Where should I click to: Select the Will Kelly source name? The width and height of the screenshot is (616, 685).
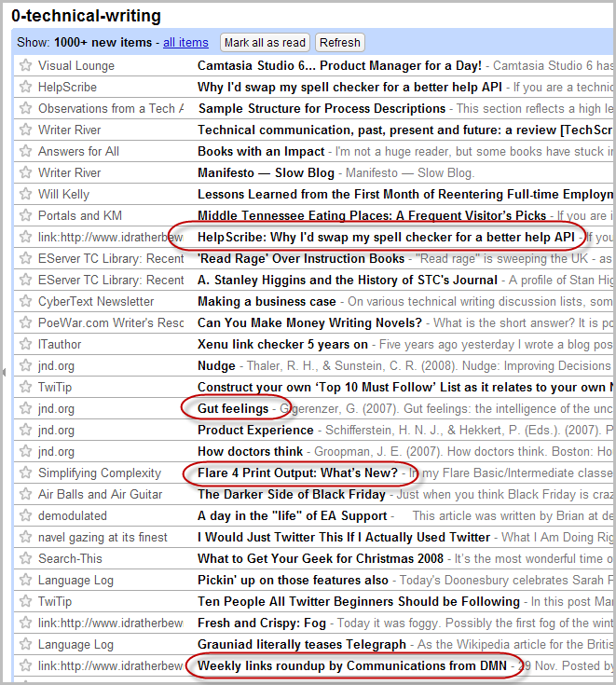(63, 194)
